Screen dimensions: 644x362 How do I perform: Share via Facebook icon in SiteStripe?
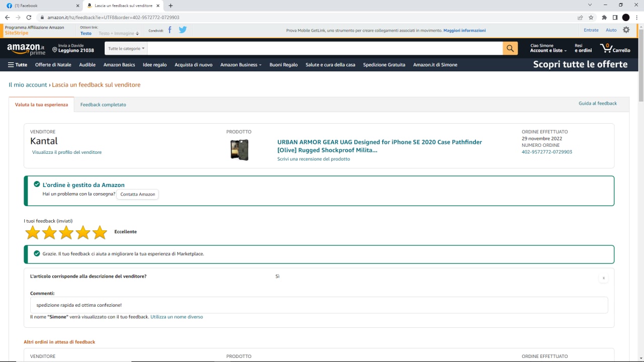[170, 30]
